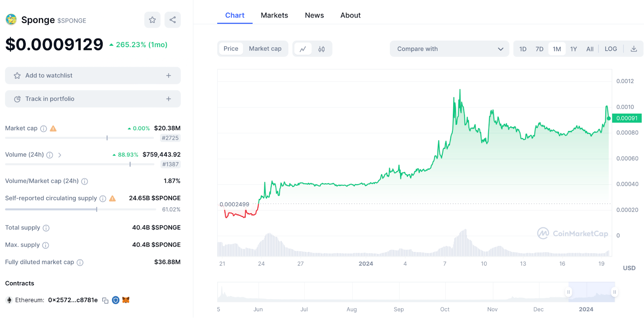Click the blue shield icon by contract
The width and height of the screenshot is (644, 318).
pos(116,300)
